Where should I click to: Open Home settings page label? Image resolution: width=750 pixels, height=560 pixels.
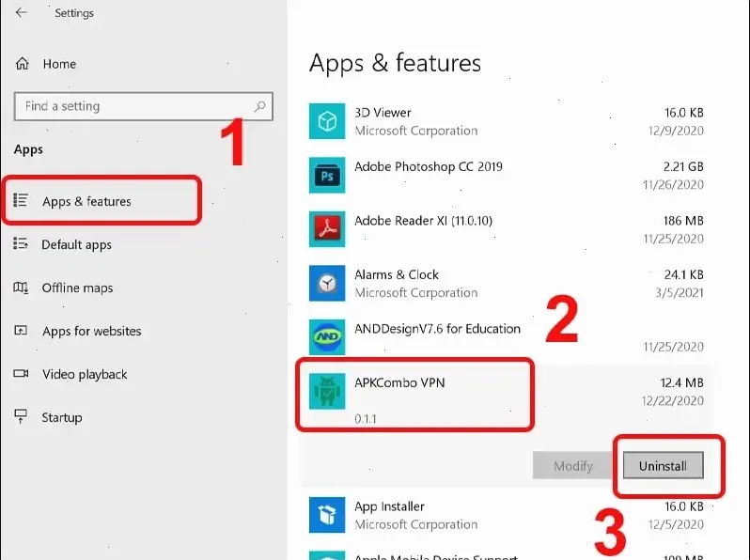(x=59, y=64)
